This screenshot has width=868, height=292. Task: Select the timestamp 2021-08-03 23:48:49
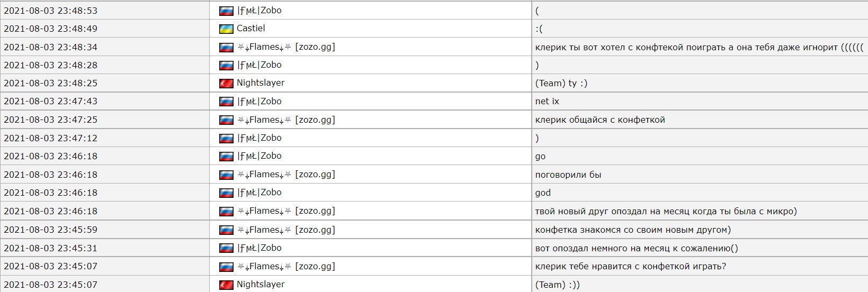click(x=50, y=29)
